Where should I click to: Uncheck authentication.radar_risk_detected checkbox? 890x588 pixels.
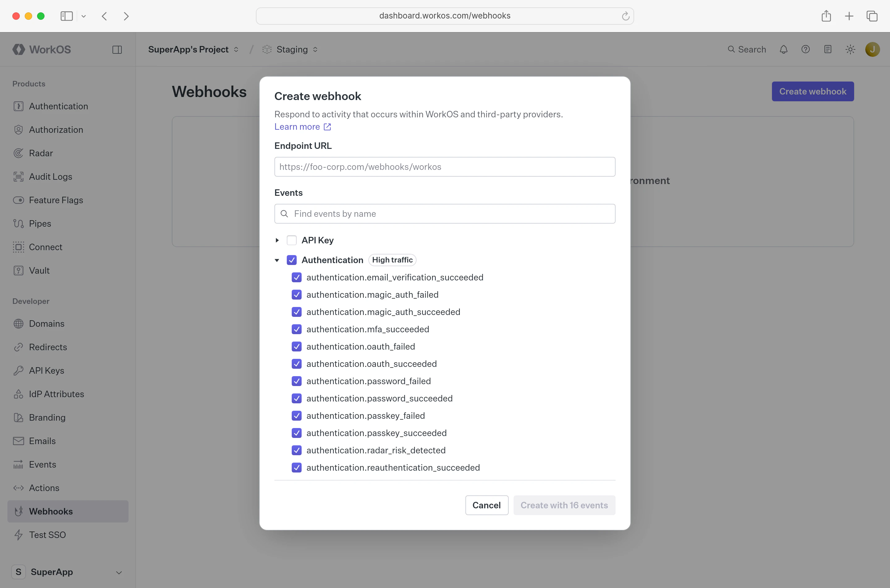click(x=296, y=450)
